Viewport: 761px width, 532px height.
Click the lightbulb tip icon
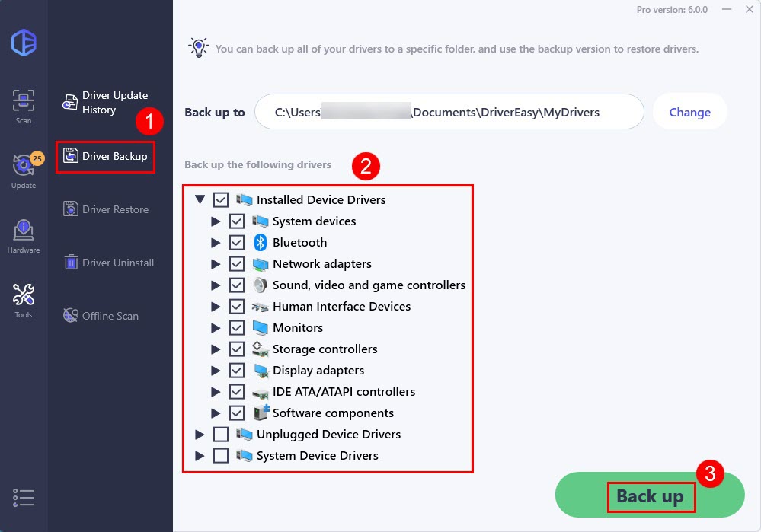198,48
